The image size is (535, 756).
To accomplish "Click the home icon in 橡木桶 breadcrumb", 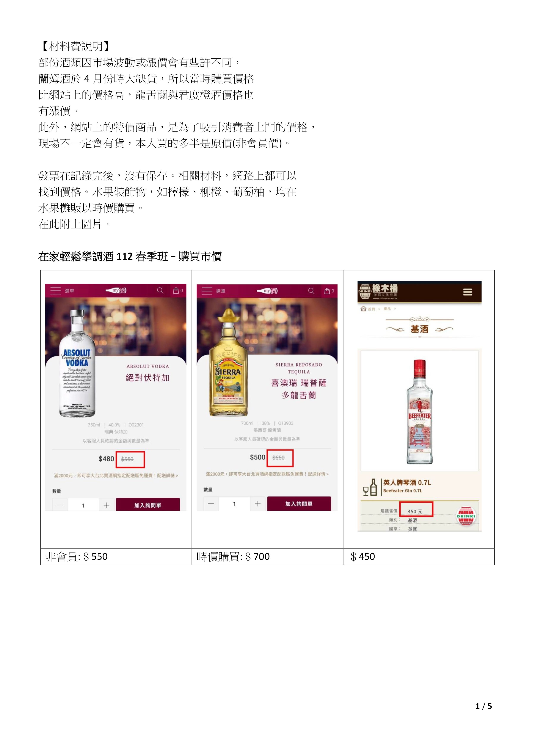I will [363, 309].
